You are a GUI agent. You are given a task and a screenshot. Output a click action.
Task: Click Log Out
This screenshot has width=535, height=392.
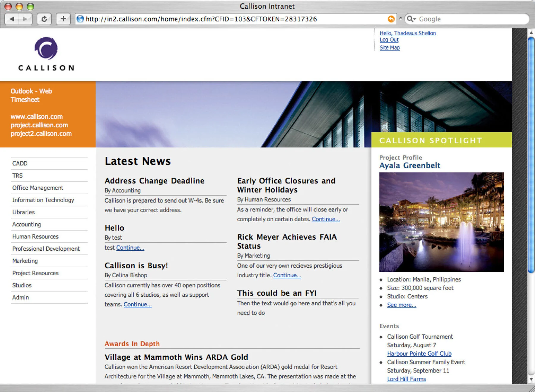[x=389, y=39]
